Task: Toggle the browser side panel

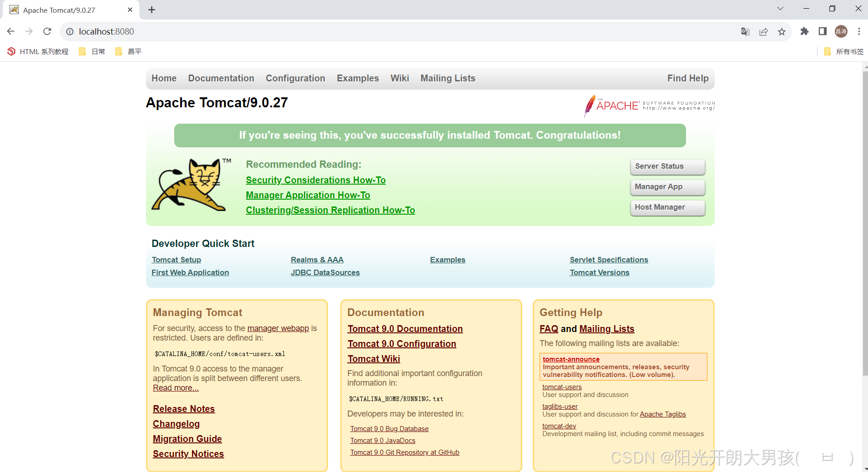Action: pos(823,31)
